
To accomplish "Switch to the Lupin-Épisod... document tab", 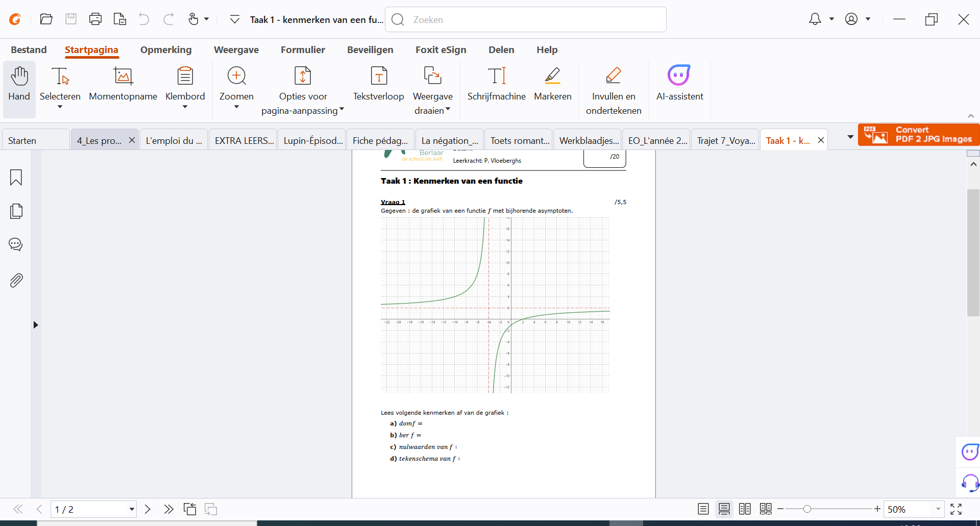I will coord(312,140).
